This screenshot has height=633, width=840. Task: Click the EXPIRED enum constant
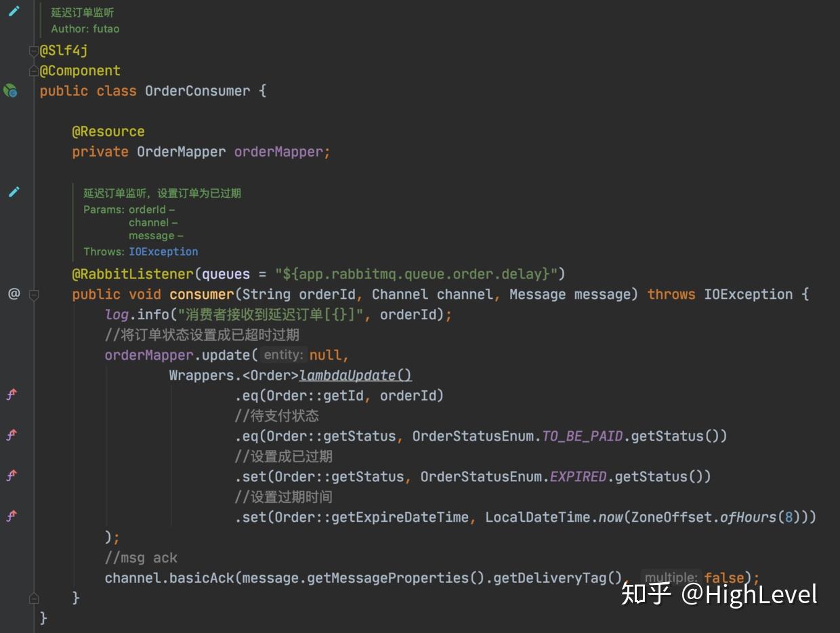coord(579,476)
